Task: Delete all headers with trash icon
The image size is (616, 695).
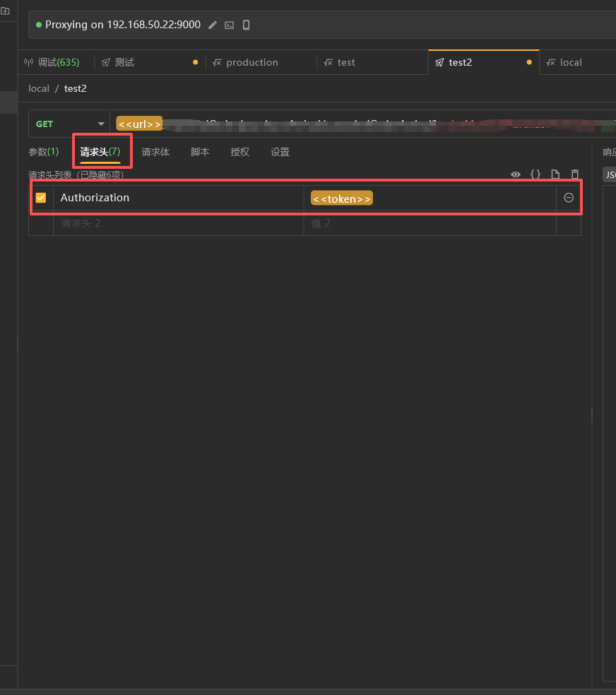Action: coord(575,174)
